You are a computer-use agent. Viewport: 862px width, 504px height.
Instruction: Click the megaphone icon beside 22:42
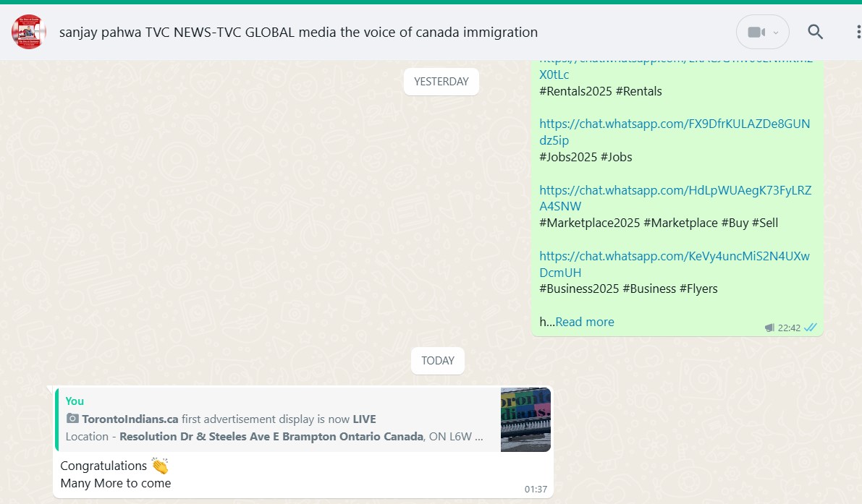[x=769, y=328]
